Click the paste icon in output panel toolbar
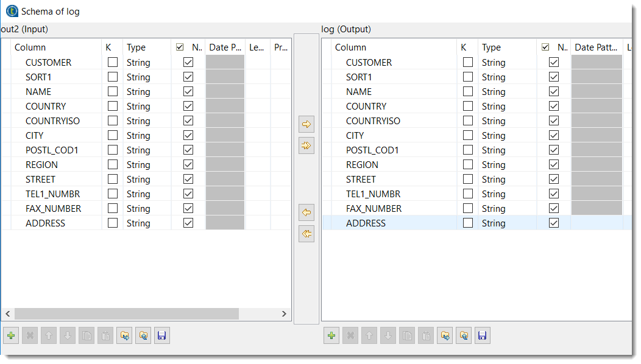This screenshot has width=641, height=364. coord(426,336)
